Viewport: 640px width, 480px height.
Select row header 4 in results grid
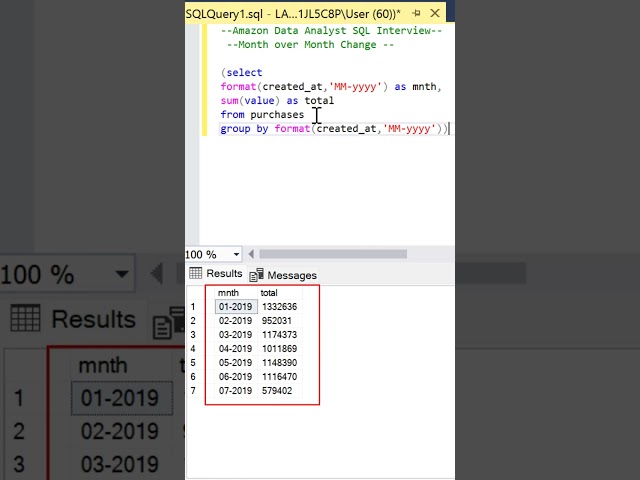pyautogui.click(x=193, y=349)
